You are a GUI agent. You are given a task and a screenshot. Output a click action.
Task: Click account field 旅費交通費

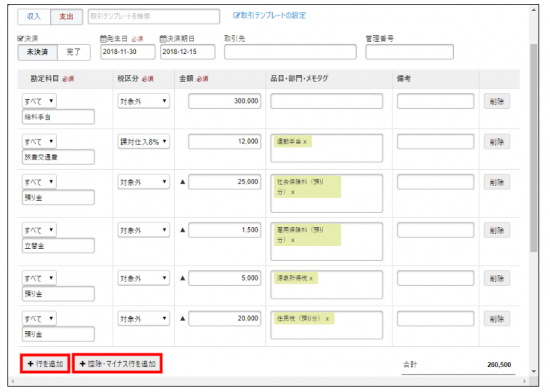(58, 157)
